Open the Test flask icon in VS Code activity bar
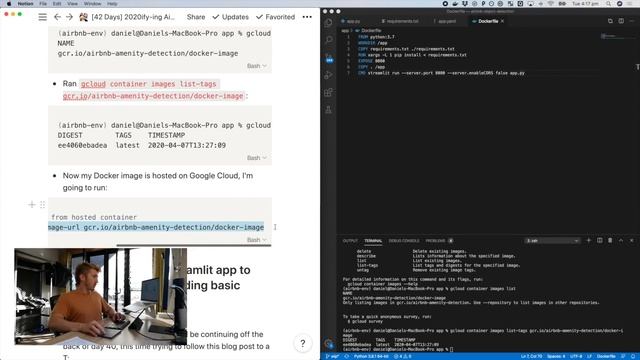This screenshot has height=360, width=640. click(329, 109)
